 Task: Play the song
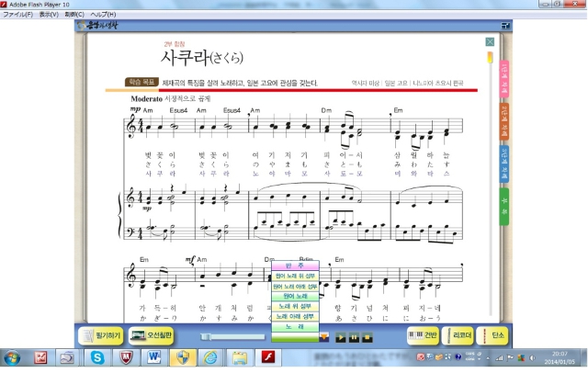tap(341, 337)
